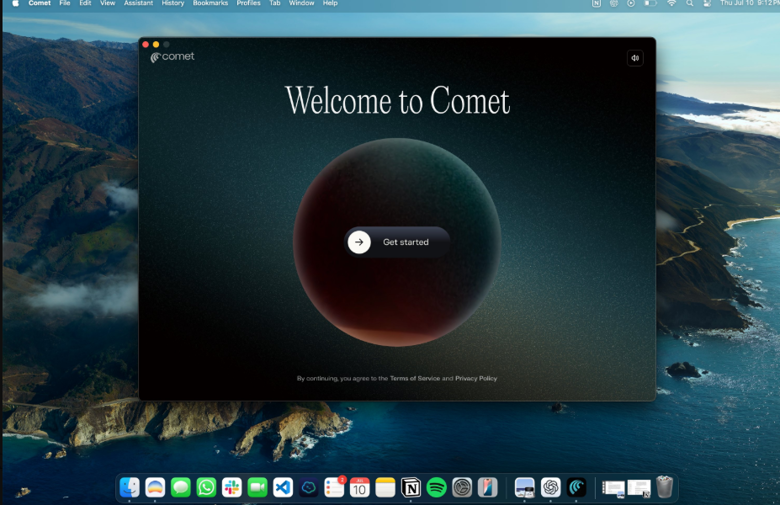Image resolution: width=780 pixels, height=505 pixels.
Task: Launch FaceTime from the dock
Action: click(257, 488)
